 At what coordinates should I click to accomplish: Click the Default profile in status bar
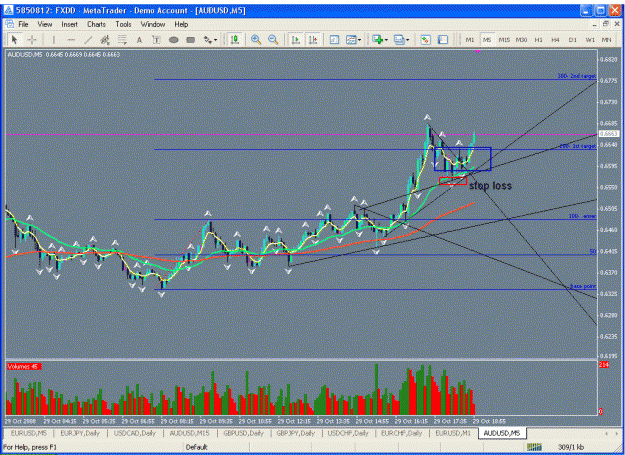tap(197, 447)
